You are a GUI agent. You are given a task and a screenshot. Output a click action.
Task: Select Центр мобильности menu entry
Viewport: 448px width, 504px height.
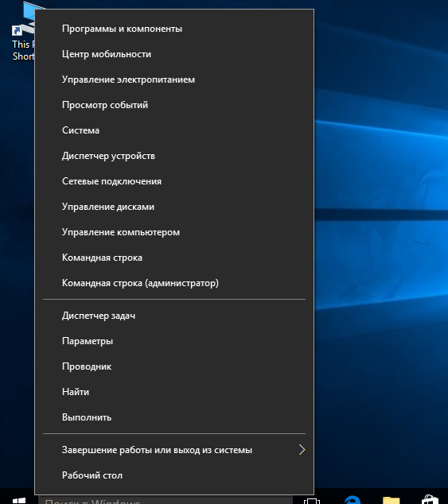point(174,54)
